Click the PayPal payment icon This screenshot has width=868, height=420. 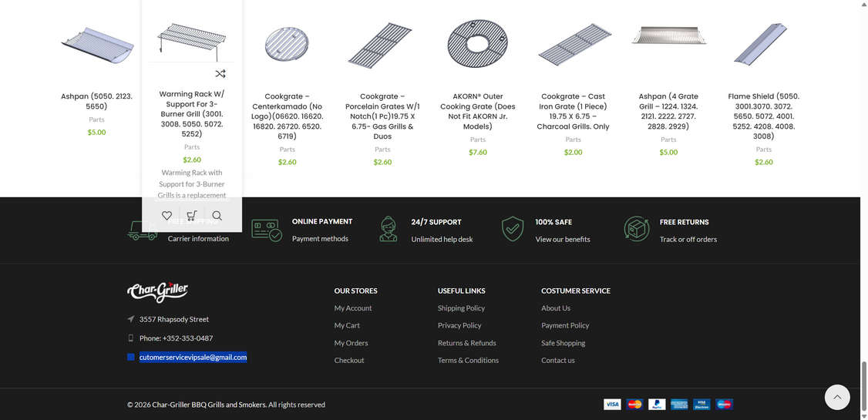click(x=657, y=404)
